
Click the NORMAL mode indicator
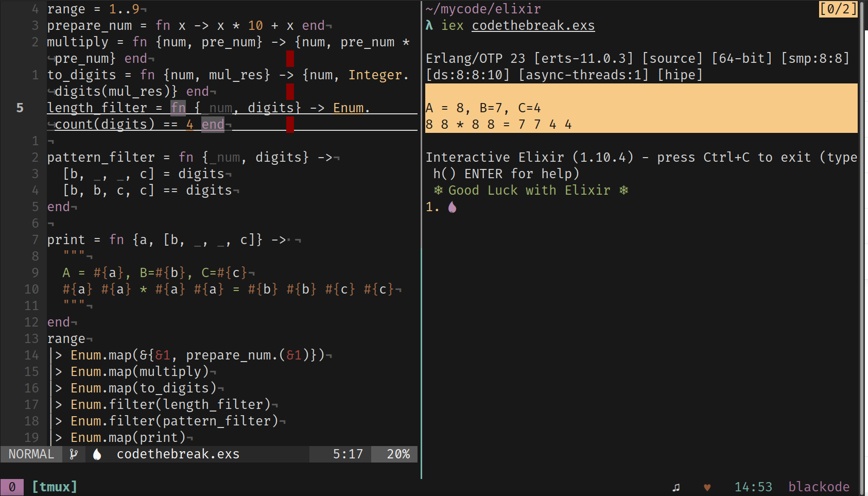31,454
